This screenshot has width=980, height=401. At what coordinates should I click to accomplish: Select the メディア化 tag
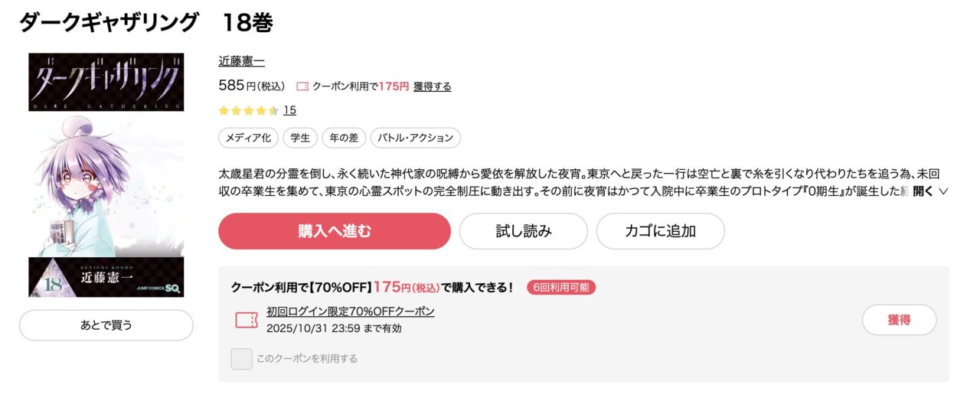[248, 138]
